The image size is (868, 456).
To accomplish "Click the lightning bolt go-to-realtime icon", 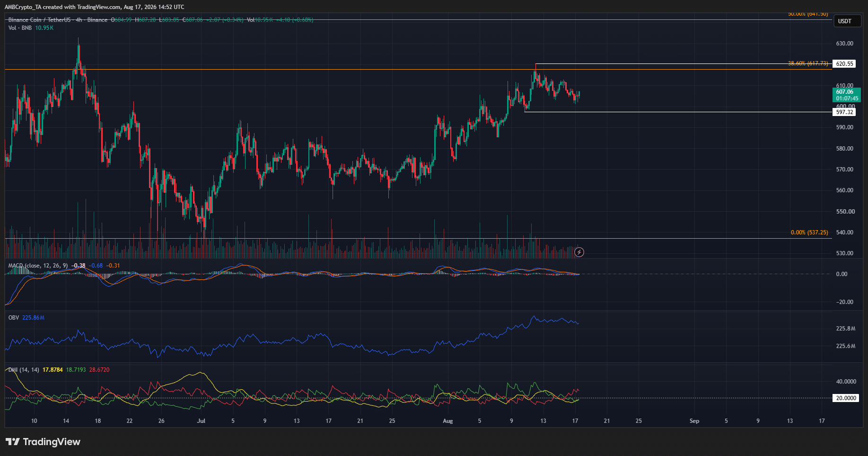I will coord(579,252).
